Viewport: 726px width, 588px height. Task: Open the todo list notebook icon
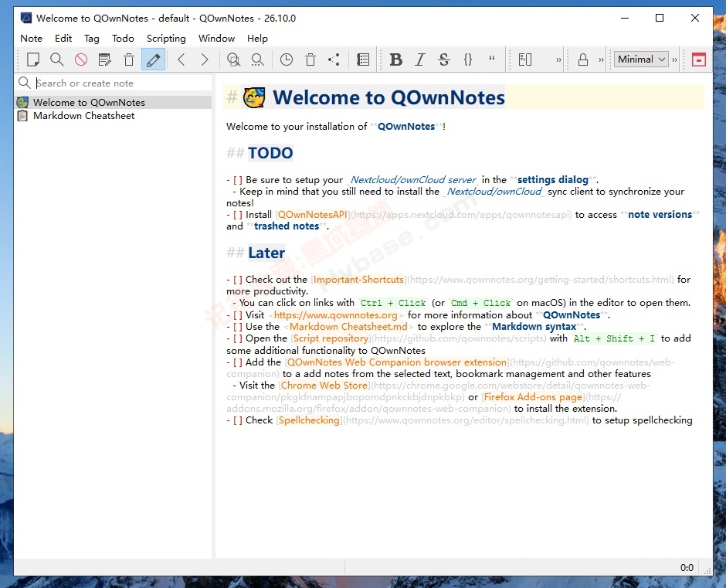click(363, 59)
